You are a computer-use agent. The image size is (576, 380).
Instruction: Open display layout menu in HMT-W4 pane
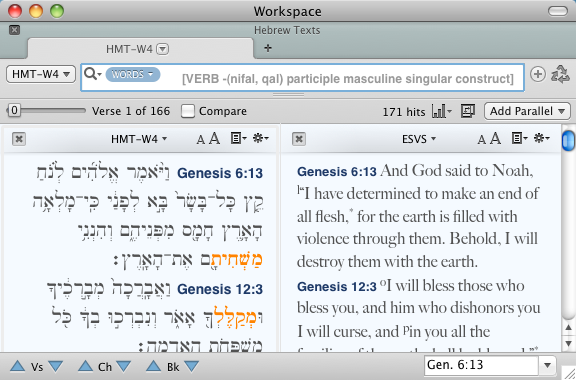238,139
